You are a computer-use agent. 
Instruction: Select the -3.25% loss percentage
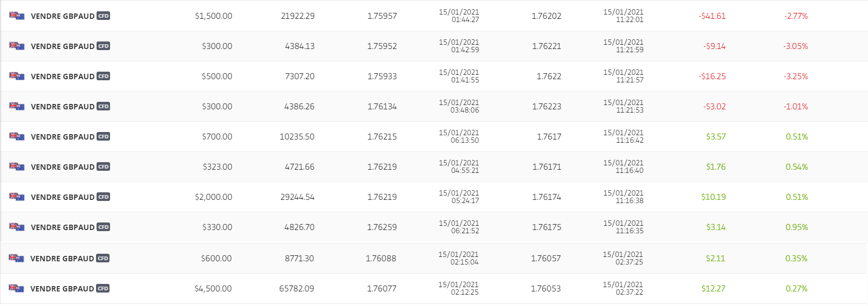tap(796, 76)
